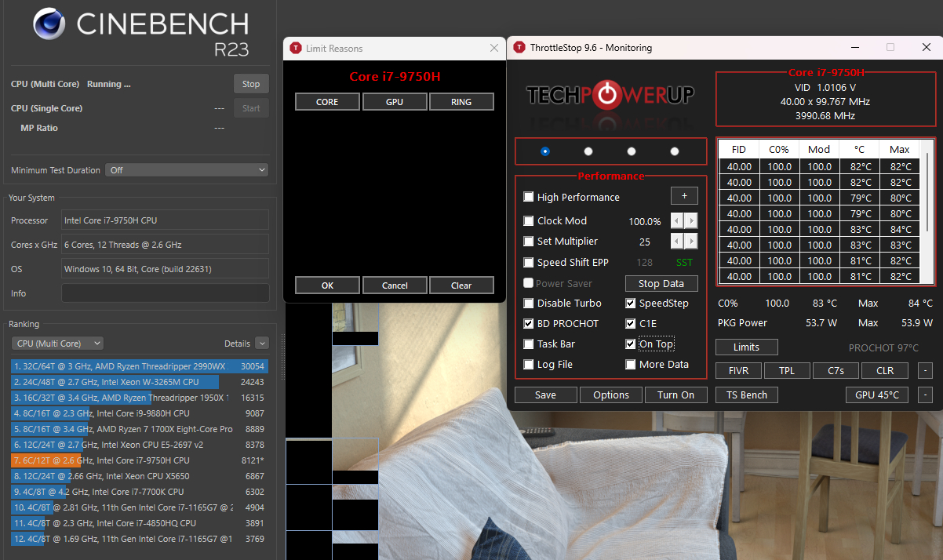This screenshot has width=943, height=560.
Task: Click the GPU 45°C button
Action: tap(877, 395)
